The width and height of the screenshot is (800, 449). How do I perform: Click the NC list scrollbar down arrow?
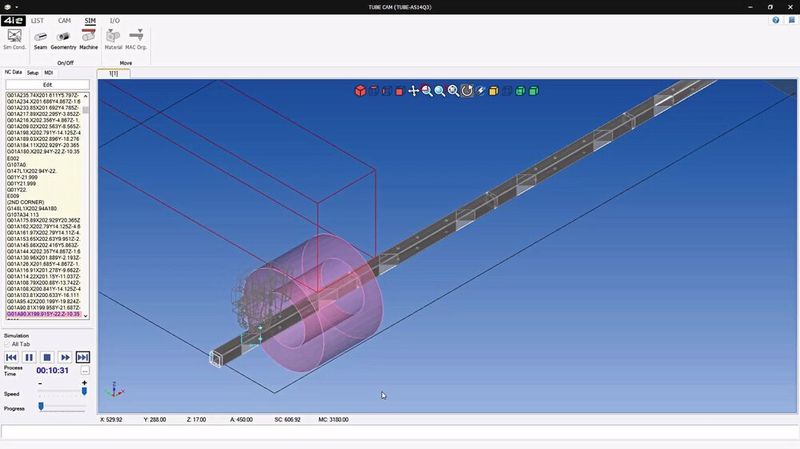point(85,316)
